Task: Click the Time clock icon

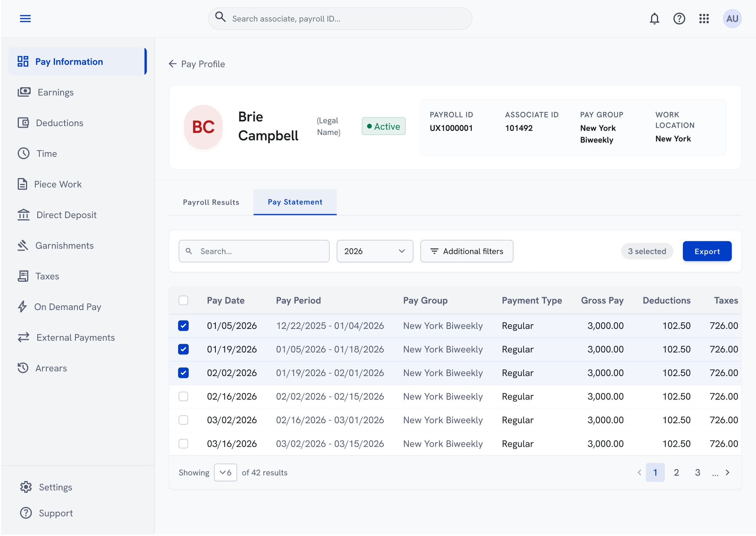Action: tap(24, 153)
